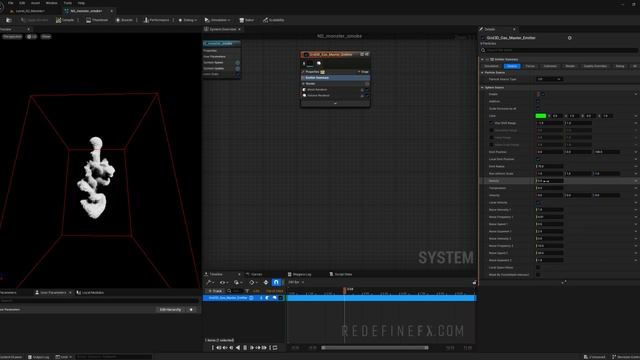Open the Debug dropdown in toolbar
The width and height of the screenshot is (640, 360).
188,20
